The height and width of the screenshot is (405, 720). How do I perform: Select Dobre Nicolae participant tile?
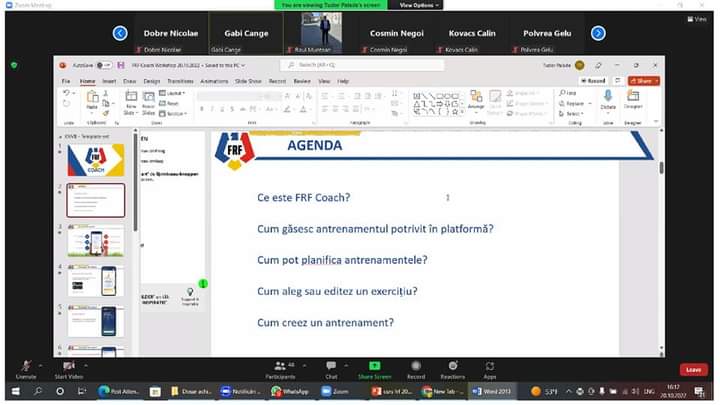click(171, 34)
